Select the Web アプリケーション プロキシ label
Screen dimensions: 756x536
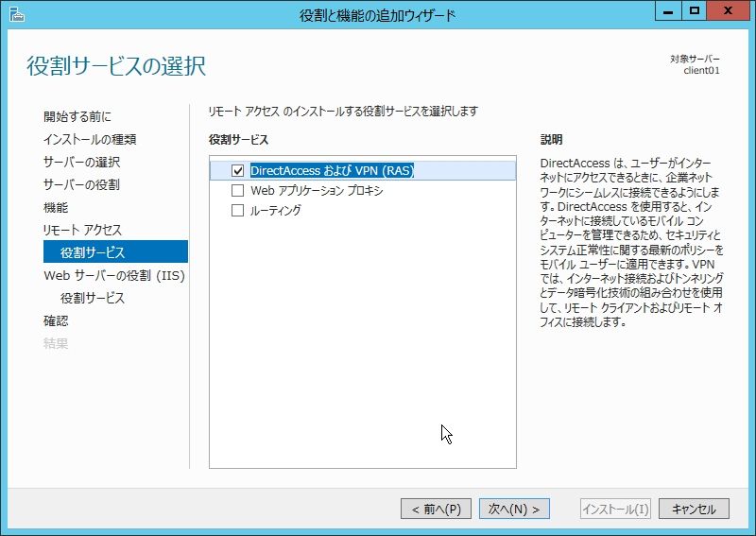317,191
